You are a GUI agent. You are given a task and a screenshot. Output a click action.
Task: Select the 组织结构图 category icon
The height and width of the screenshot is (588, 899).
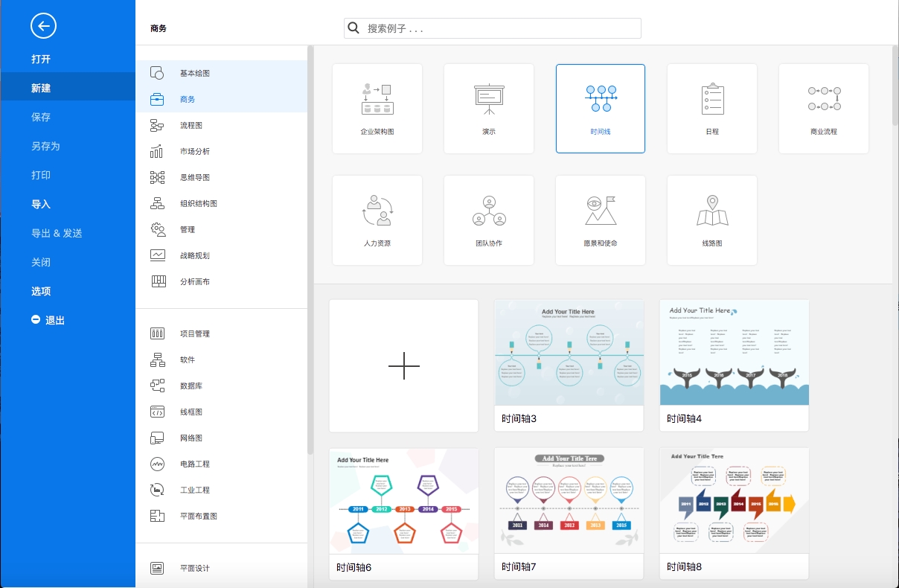(x=157, y=203)
